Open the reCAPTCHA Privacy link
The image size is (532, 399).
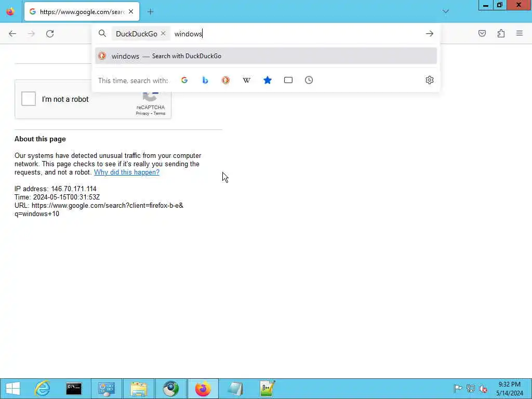[142, 113]
